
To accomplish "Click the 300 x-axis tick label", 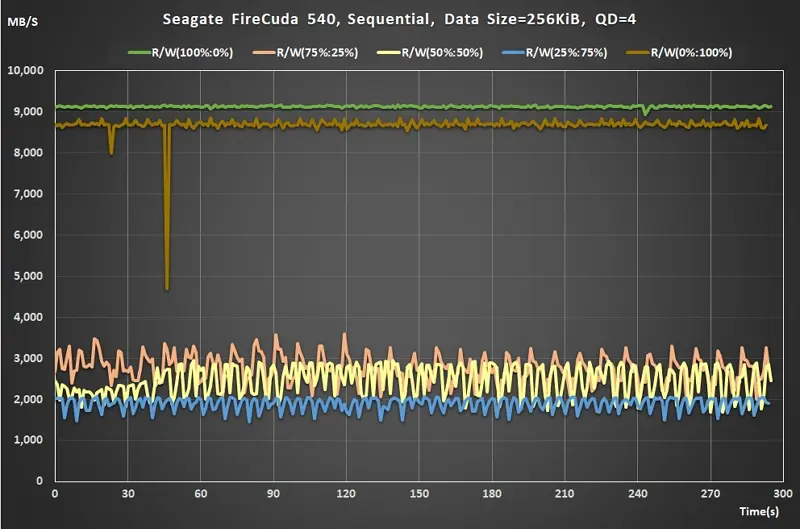I will point(783,494).
